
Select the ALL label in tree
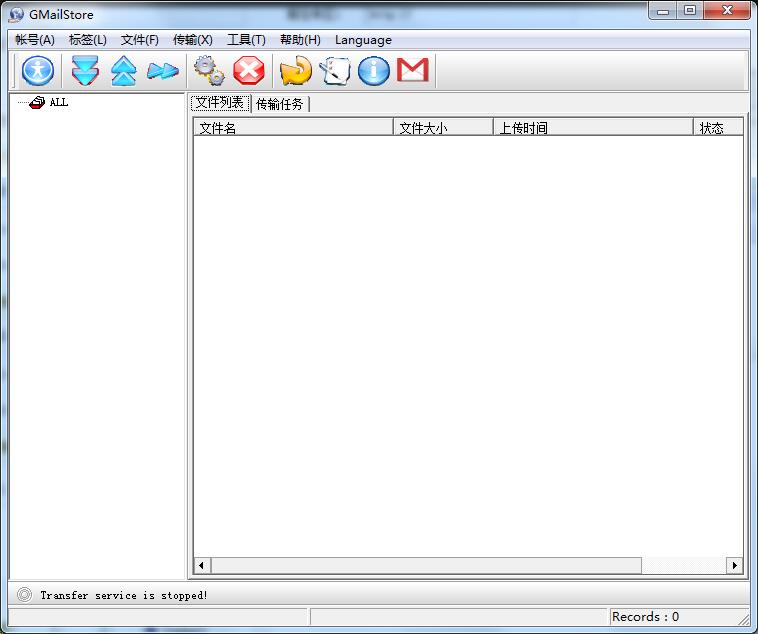58,102
